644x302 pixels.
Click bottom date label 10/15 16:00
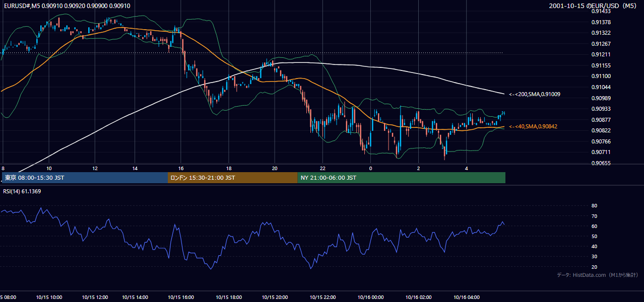click(x=181, y=297)
